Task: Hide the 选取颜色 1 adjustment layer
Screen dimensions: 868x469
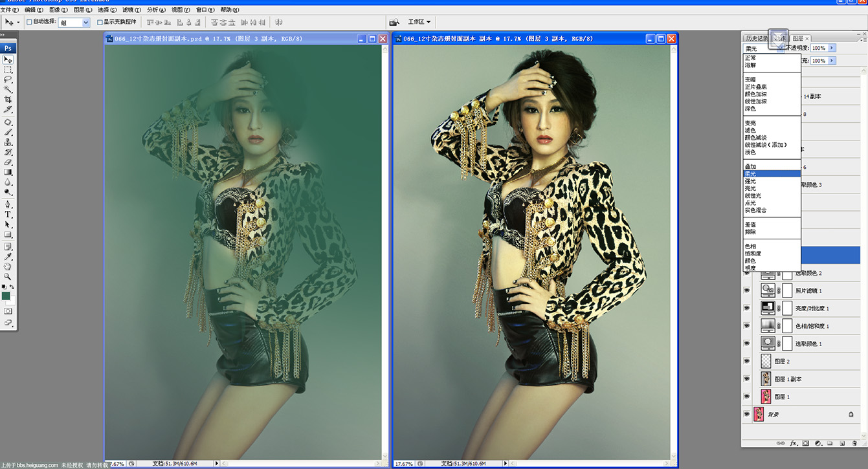Action: pyautogui.click(x=747, y=344)
